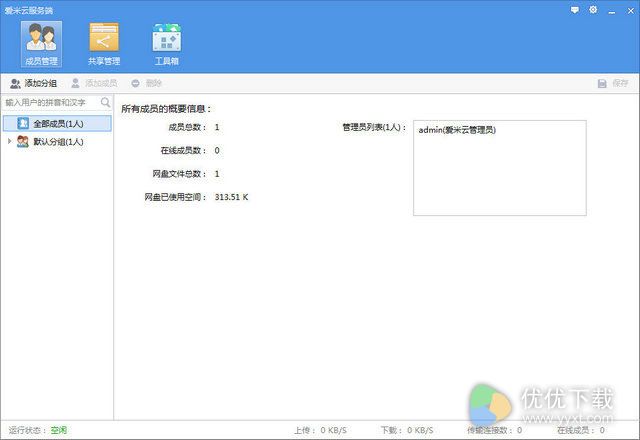Click the 在线成员 status bar entry
The height and width of the screenshot is (440, 640).
tap(581, 430)
